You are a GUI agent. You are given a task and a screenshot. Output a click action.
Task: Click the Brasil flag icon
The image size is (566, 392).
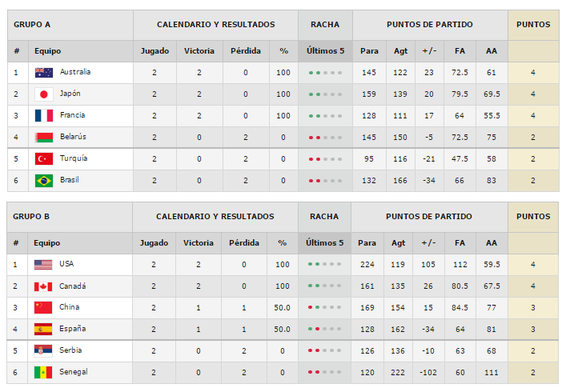[44, 181]
